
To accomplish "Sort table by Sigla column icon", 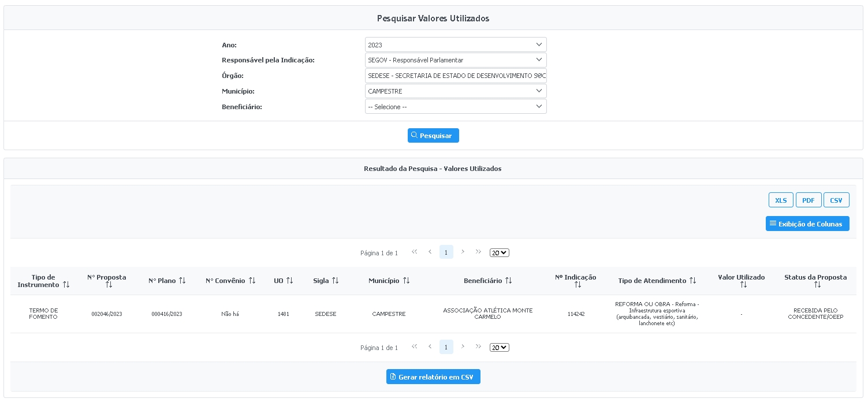I will click(335, 281).
